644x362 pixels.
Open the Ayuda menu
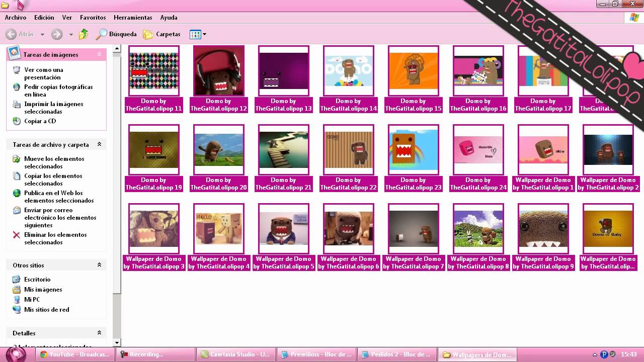click(169, 18)
